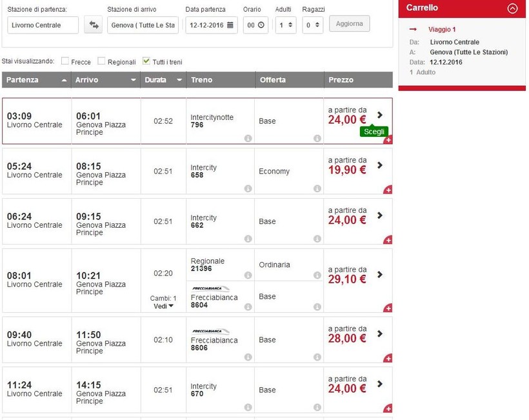Open the Adulti passenger count stepper

(285, 25)
